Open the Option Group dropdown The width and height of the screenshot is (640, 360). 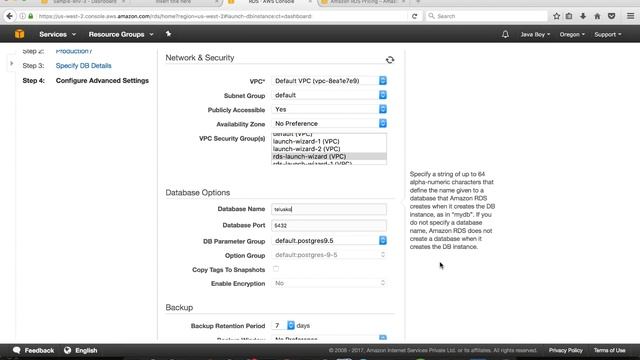pyautogui.click(x=329, y=255)
